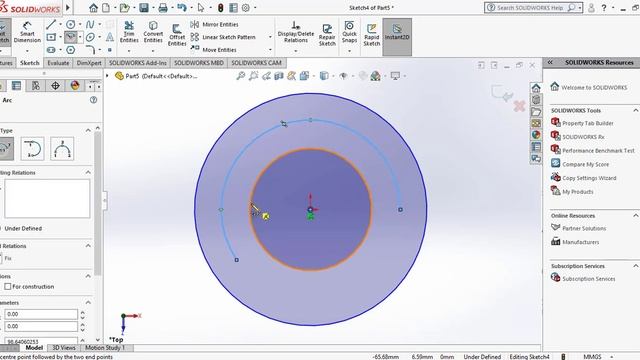Open the Appearances tab in property panel

click(75, 85)
